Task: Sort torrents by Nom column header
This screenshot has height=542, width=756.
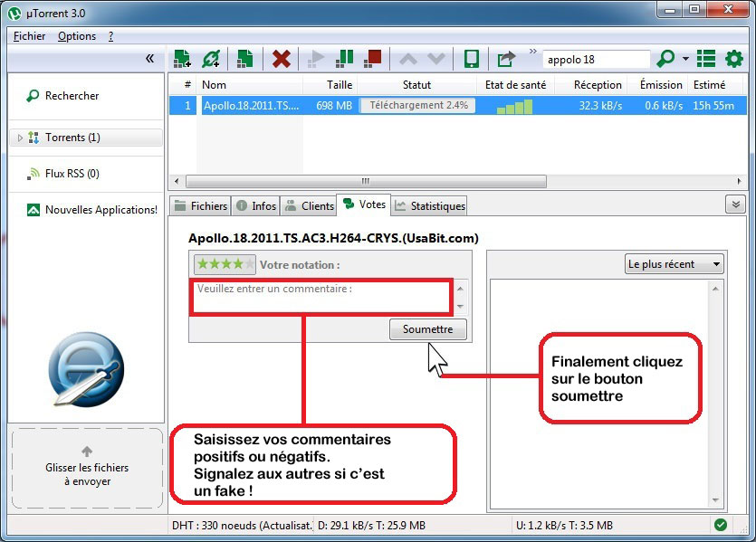Action: click(250, 85)
